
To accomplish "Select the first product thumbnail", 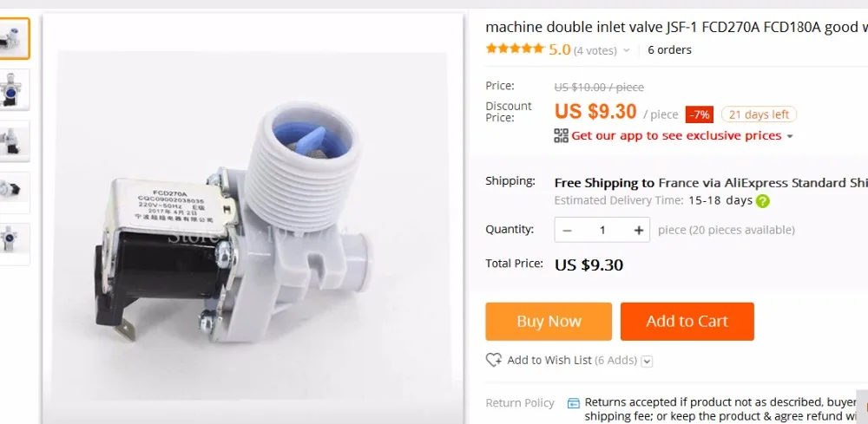I will click(x=14, y=39).
